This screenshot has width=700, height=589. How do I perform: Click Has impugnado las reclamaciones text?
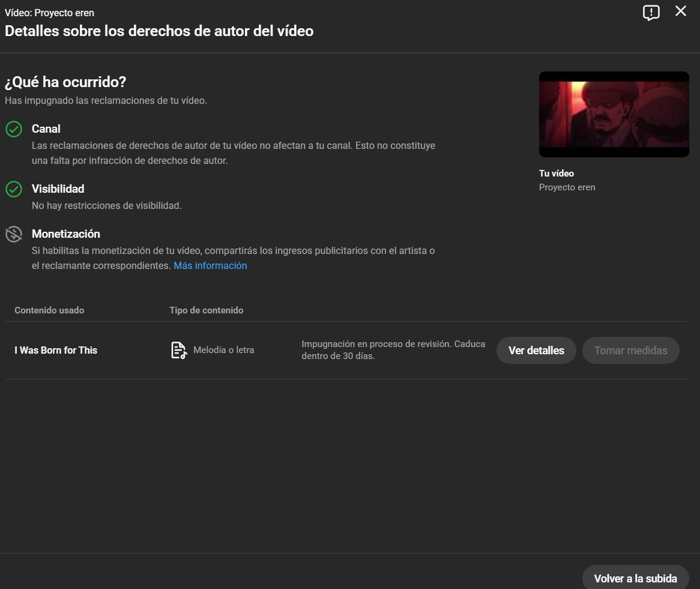106,100
